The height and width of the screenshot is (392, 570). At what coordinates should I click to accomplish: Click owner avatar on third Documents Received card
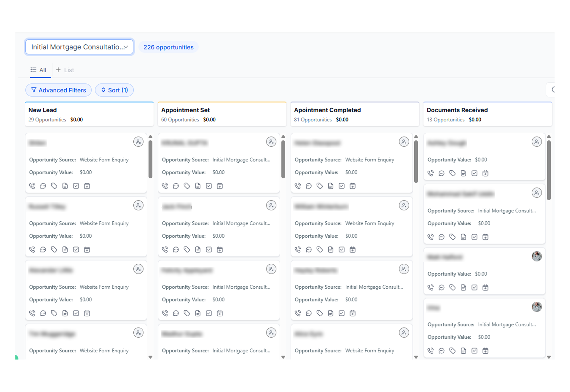click(x=536, y=256)
